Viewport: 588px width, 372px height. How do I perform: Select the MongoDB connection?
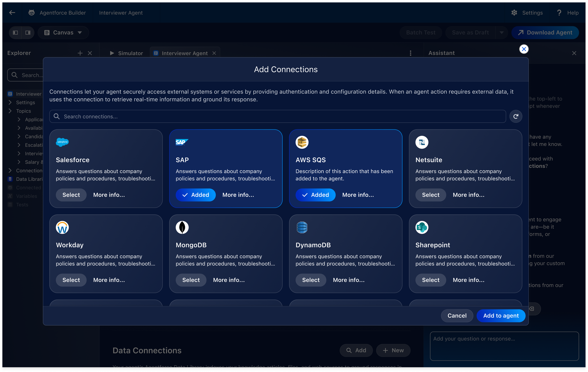(191, 280)
